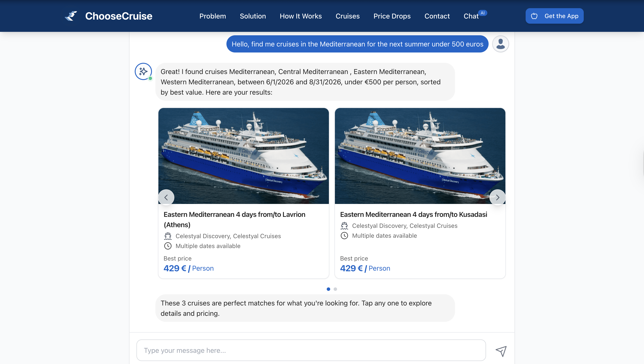Open the Cruises navigation item
Image resolution: width=644 pixels, height=364 pixels.
click(347, 16)
